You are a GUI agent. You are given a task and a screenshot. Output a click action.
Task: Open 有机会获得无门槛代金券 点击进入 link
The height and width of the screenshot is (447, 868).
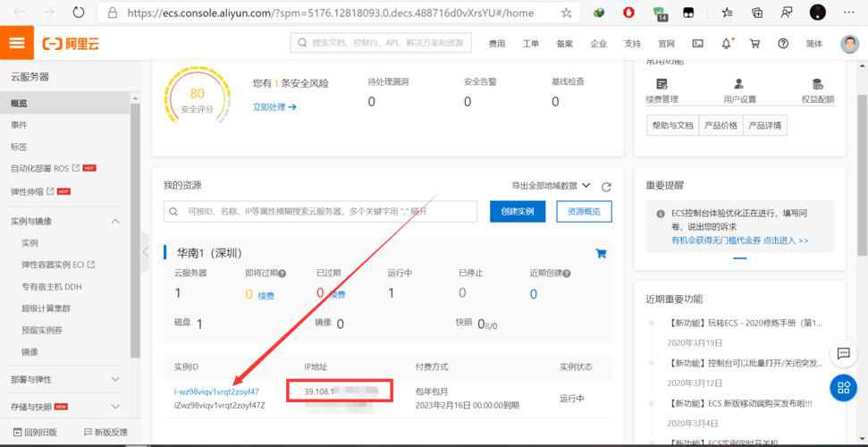point(739,240)
